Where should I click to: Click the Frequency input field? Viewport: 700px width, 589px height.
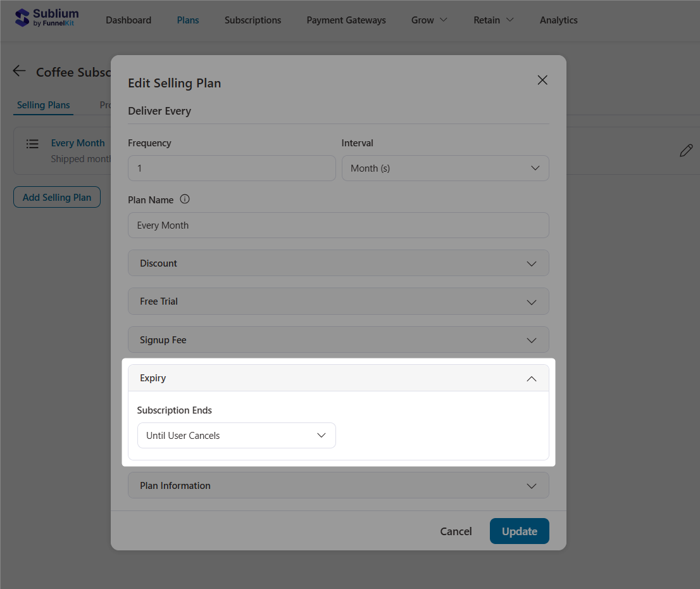pos(231,168)
